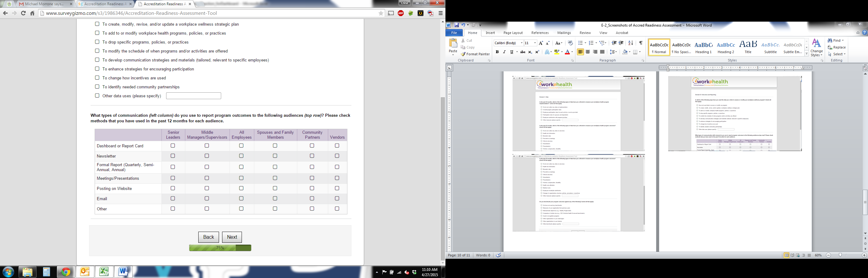Viewport: 868px width, 278px height.
Task: Click Replace in Word's Editing group
Action: pyautogui.click(x=837, y=48)
